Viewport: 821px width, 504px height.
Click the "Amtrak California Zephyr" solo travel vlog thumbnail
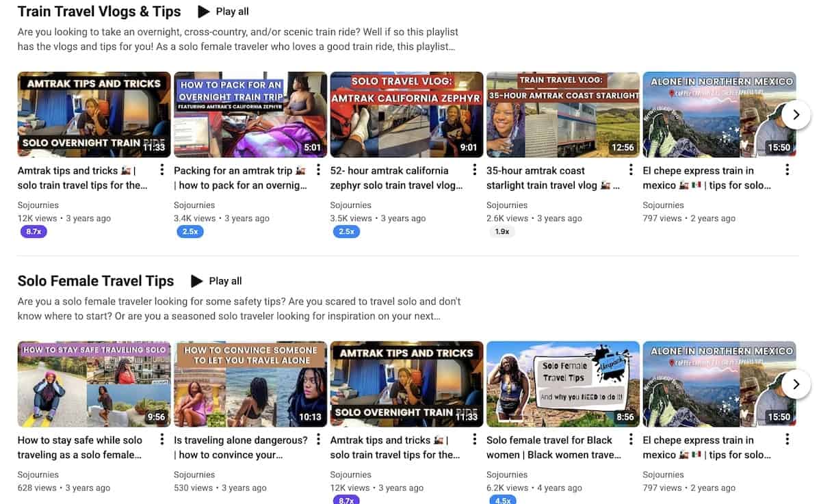406,114
